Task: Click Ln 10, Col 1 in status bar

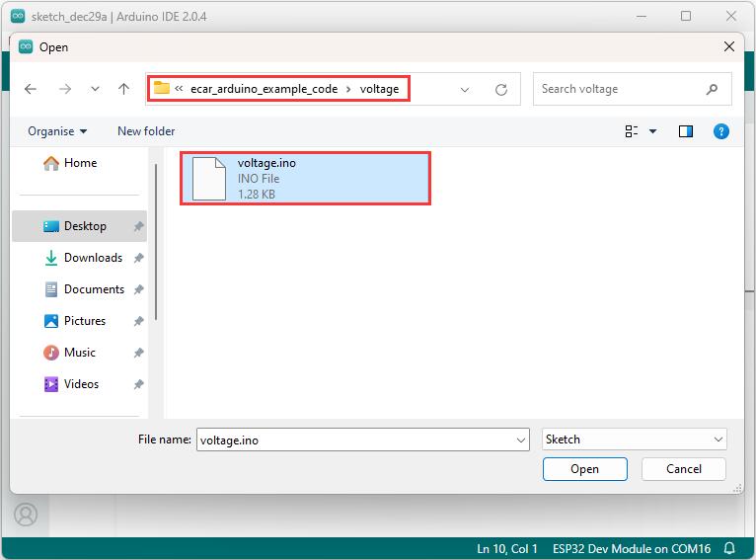Action: pos(506,549)
